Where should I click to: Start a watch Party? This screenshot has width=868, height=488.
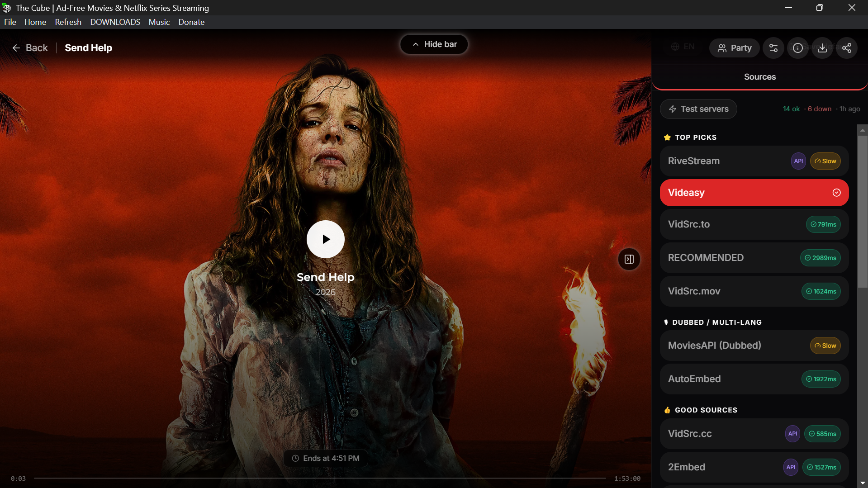[x=735, y=48]
